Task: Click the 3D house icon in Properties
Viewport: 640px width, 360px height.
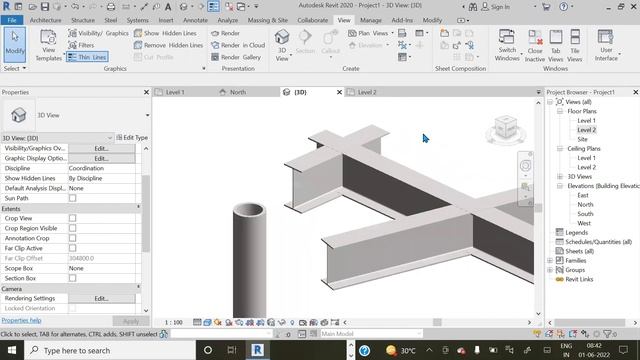Action: pos(19,115)
